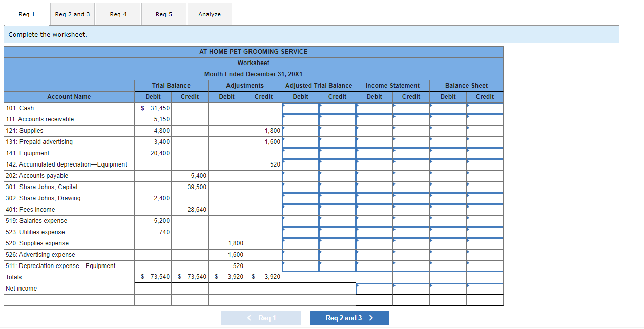Viewport: 644px width, 329px height.
Task: Select the Adjusted Trial Balance credit cell for Accumulated depreciation
Action: pos(337,164)
